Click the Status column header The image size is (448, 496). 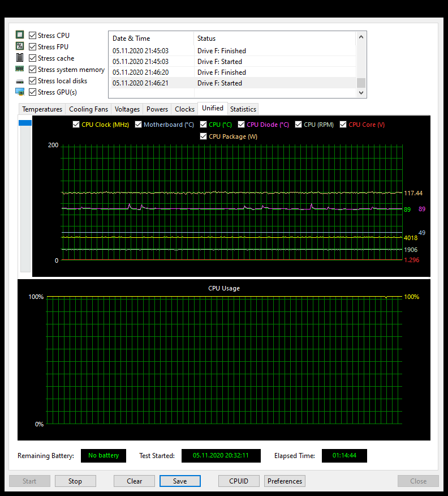click(274, 39)
